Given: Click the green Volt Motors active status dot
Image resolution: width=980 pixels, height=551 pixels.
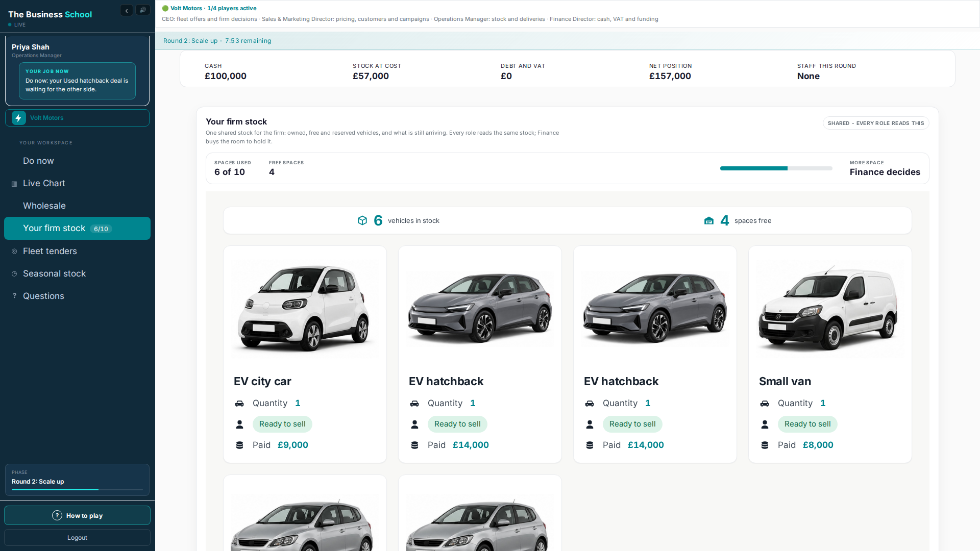Looking at the screenshot, I should [x=165, y=8].
